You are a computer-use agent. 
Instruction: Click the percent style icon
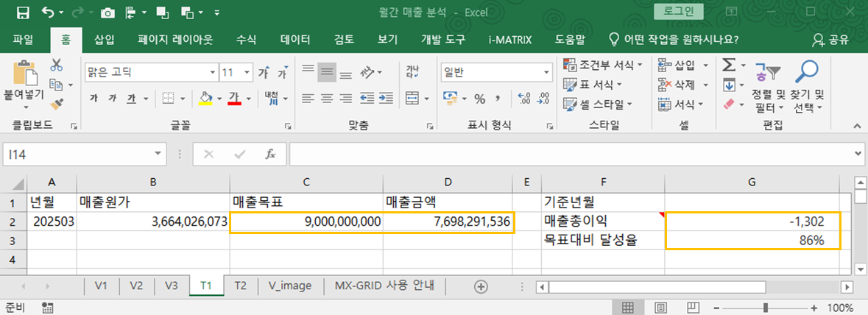click(479, 98)
